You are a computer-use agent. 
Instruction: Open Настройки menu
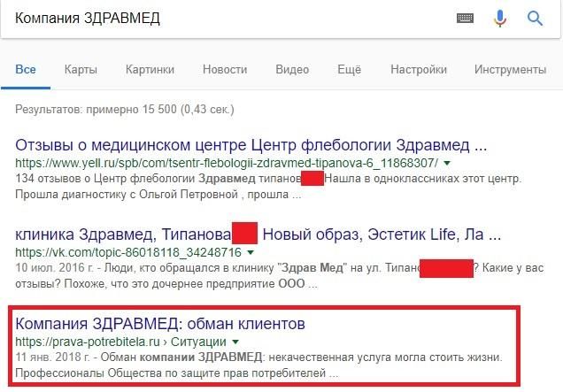[x=419, y=69]
